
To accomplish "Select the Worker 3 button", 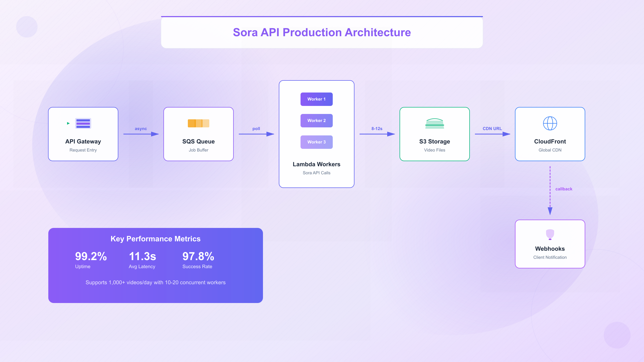I will click(x=316, y=142).
